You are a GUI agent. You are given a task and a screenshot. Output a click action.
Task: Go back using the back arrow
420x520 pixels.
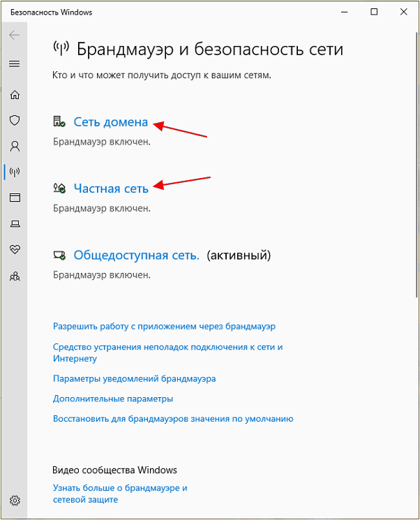(x=14, y=35)
